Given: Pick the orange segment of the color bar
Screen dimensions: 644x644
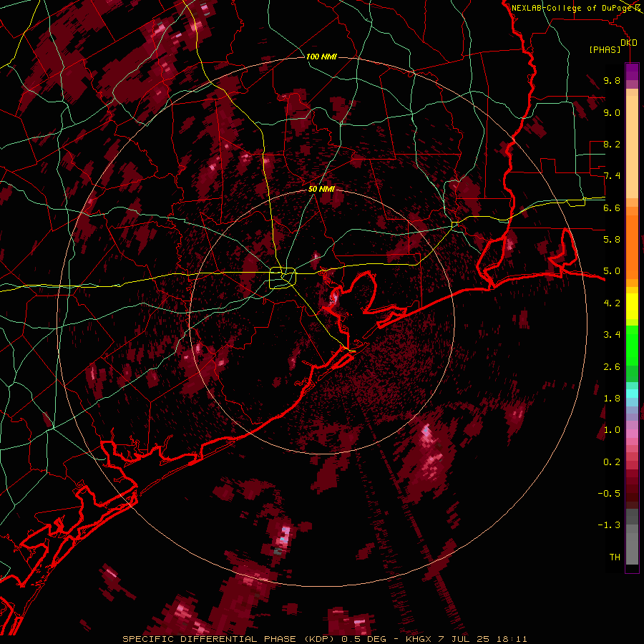Looking at the screenshot, I should (x=632, y=246).
